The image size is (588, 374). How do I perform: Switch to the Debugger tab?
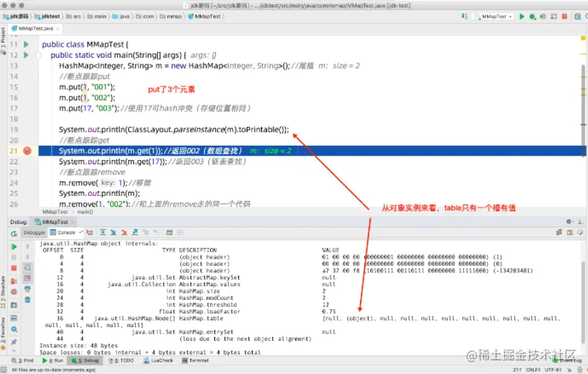[x=34, y=233]
